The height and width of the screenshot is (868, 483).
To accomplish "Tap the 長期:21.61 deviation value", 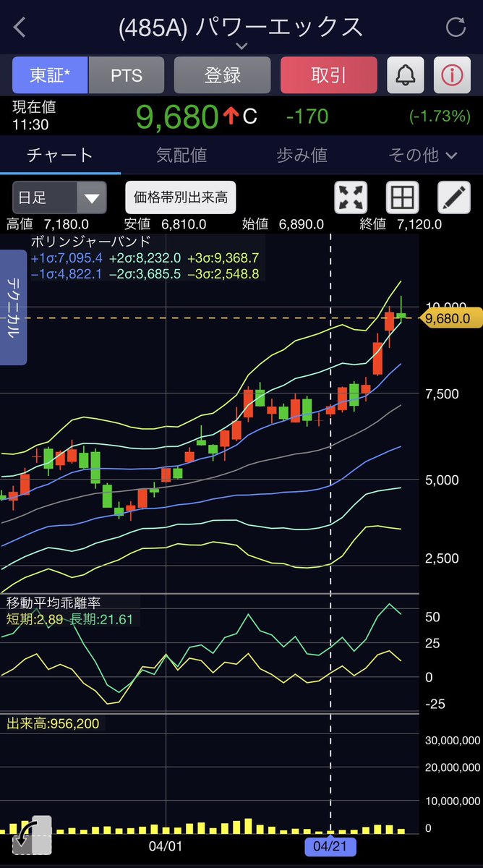I will click(101, 618).
